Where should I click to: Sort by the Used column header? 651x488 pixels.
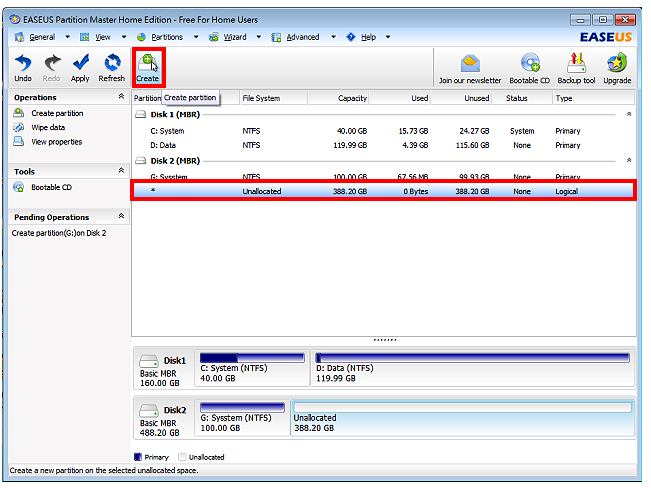[400, 98]
